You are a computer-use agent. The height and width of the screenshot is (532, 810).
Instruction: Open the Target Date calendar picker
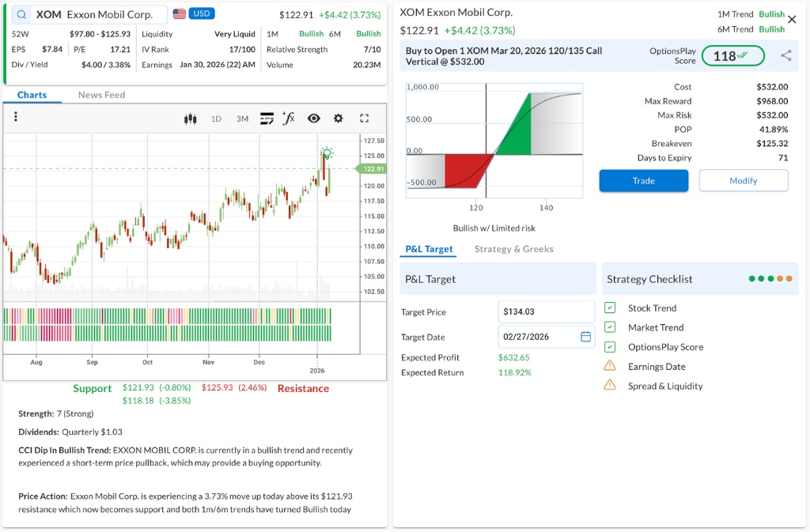(x=585, y=337)
